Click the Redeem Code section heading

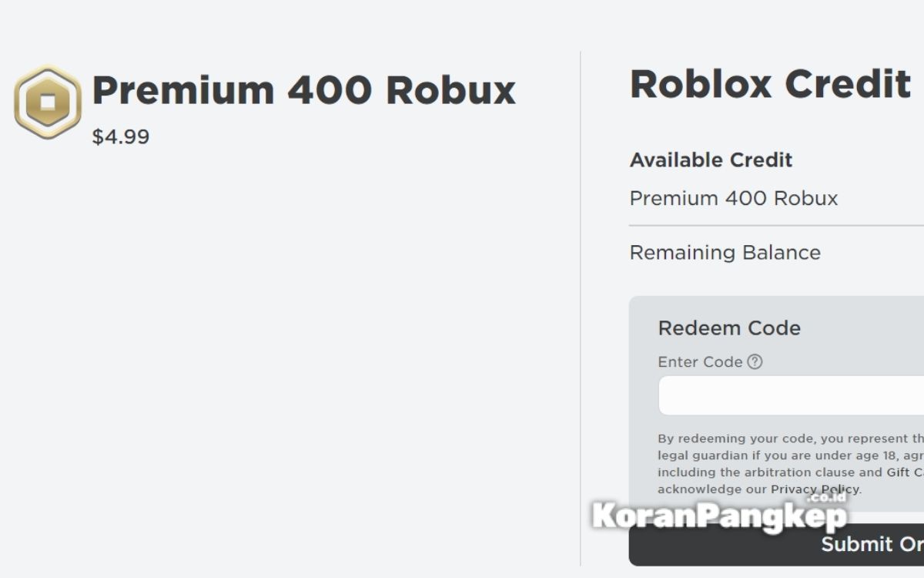pos(729,328)
